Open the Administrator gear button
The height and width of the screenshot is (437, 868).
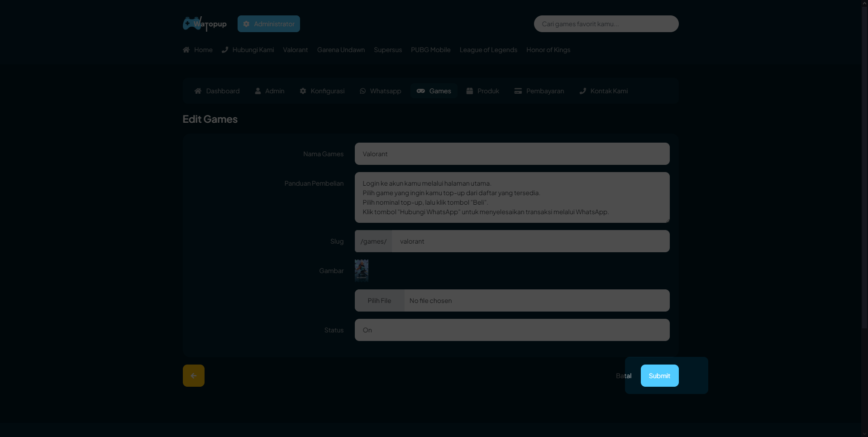(x=269, y=24)
